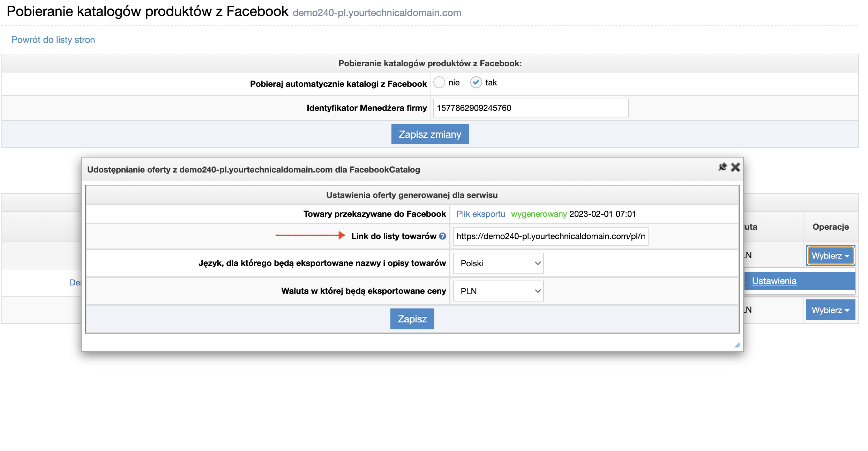Viewport: 868px width, 451px height.
Task: Click the dialog title bar text
Action: tap(254, 170)
